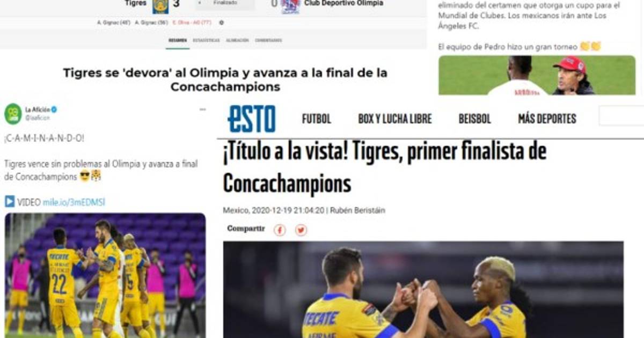Click the soccer ball icon after scorers
Image resolution: width=644 pixels, height=338 pixels.
[222, 23]
